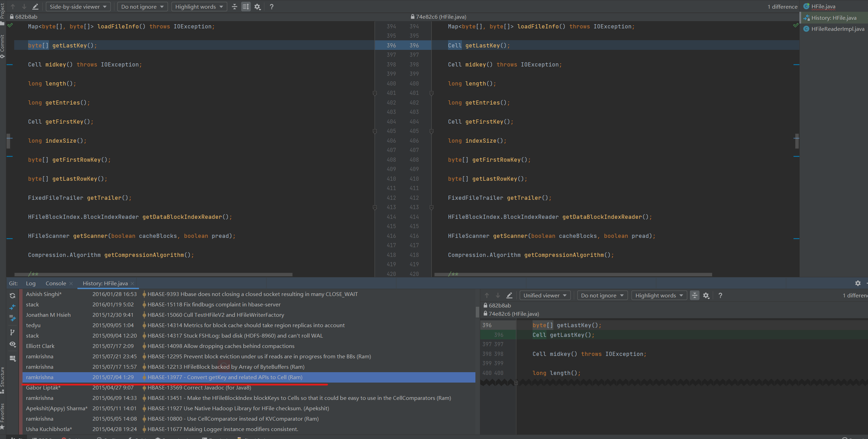
Task: Click horizontal scrollbar under left diff pane
Action: click(154, 275)
